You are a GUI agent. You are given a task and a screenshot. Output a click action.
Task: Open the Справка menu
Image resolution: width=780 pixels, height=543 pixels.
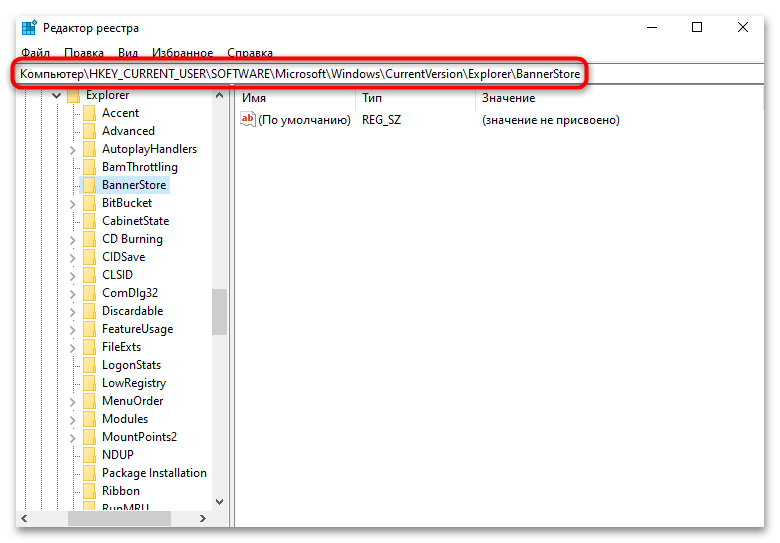(250, 53)
